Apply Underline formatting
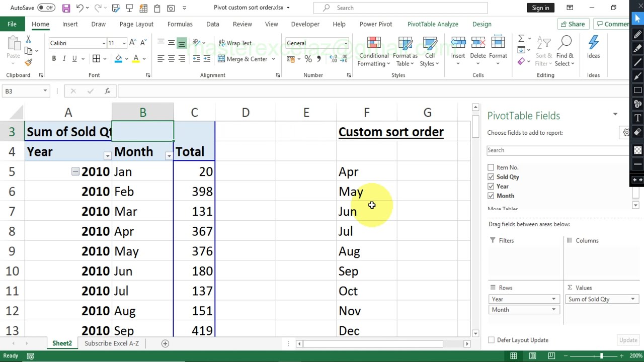 coord(74,59)
